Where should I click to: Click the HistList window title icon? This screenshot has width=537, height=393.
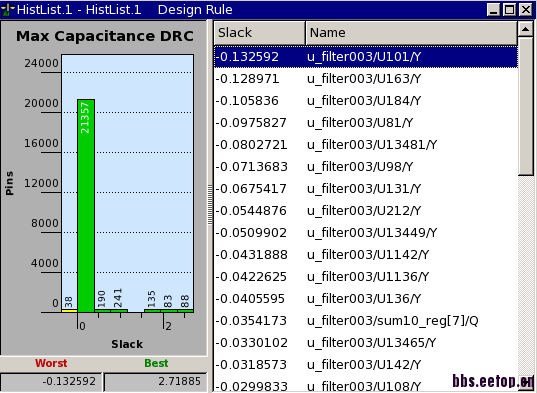point(8,9)
